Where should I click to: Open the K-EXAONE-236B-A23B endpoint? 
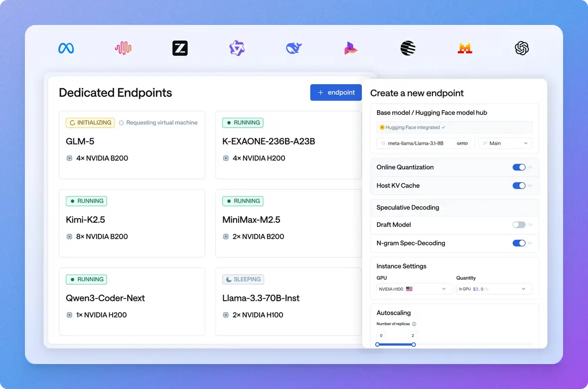pyautogui.click(x=289, y=145)
